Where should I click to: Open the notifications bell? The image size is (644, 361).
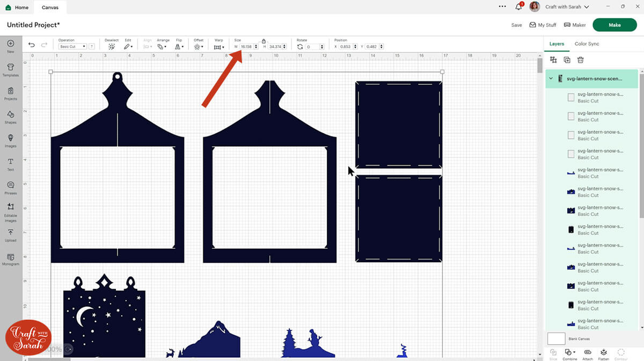(x=518, y=7)
